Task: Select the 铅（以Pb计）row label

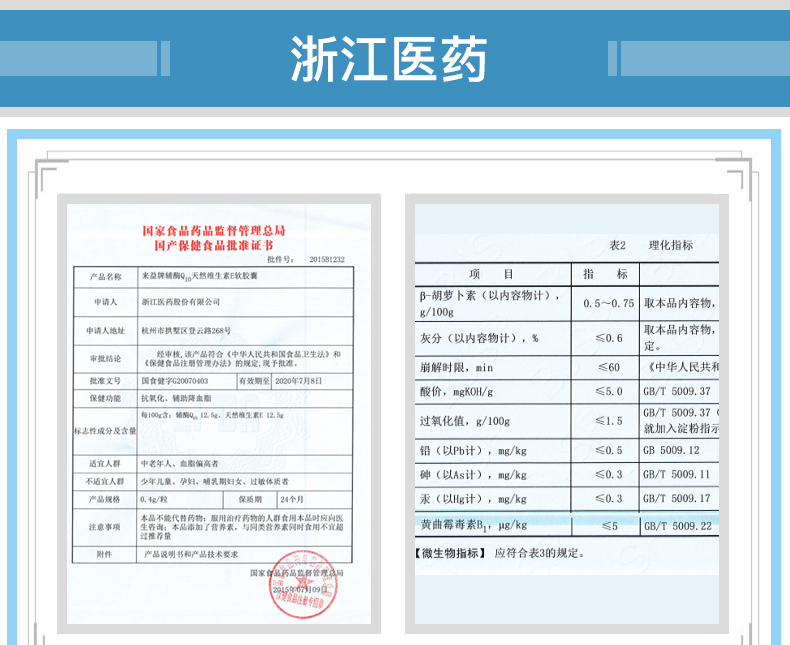Action: tap(473, 450)
